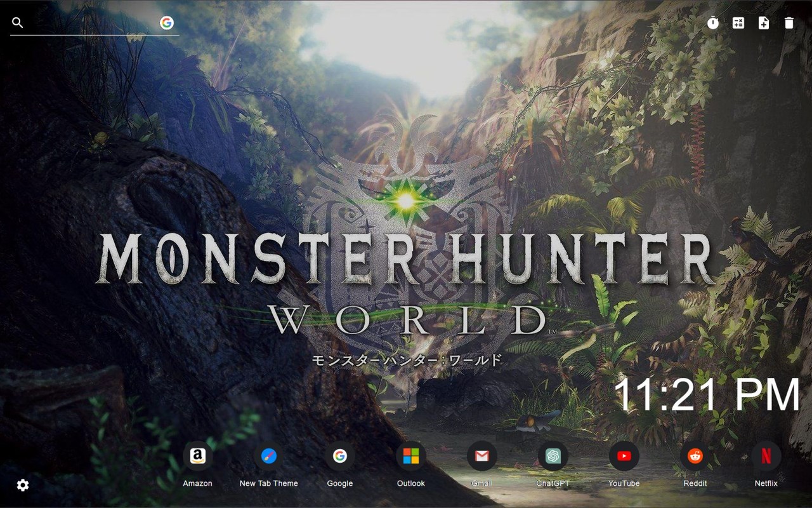Launch the New Tab Theme shortcut icon

269,456
